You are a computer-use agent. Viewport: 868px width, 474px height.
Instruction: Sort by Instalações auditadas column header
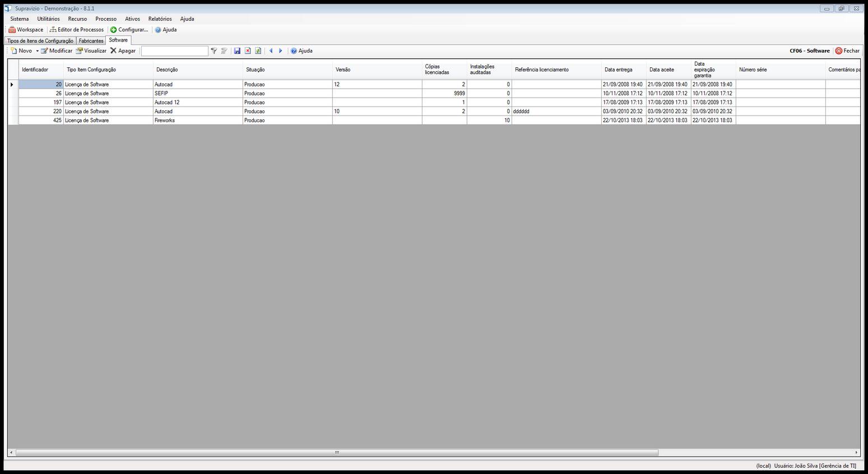tap(489, 70)
